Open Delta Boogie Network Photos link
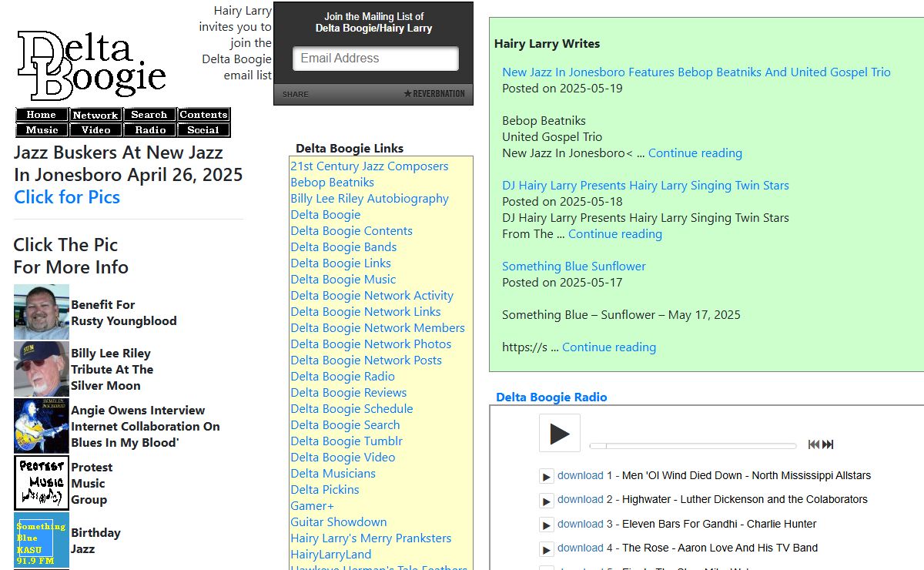924x570 pixels. 371,344
